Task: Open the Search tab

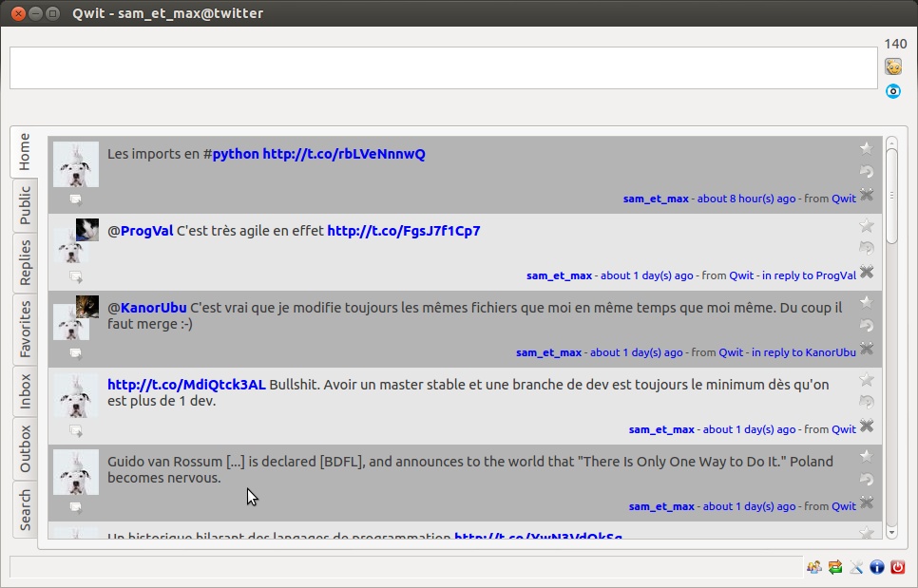Action: (25, 509)
